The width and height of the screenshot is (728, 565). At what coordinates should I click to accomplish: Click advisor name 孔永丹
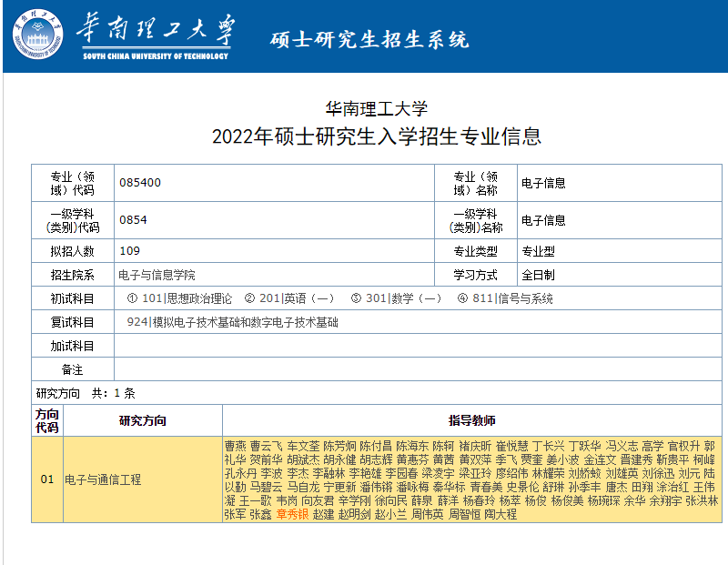(240, 473)
